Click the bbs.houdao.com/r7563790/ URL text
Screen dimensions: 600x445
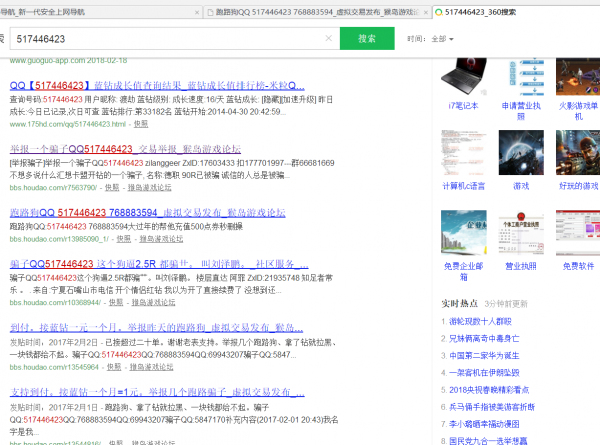[53, 187]
